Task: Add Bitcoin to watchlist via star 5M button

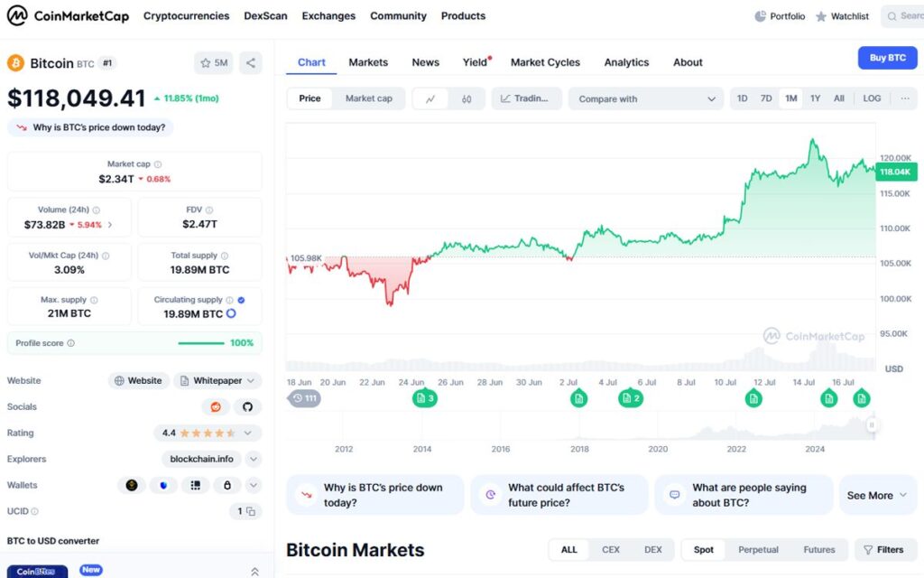Action: pos(214,62)
